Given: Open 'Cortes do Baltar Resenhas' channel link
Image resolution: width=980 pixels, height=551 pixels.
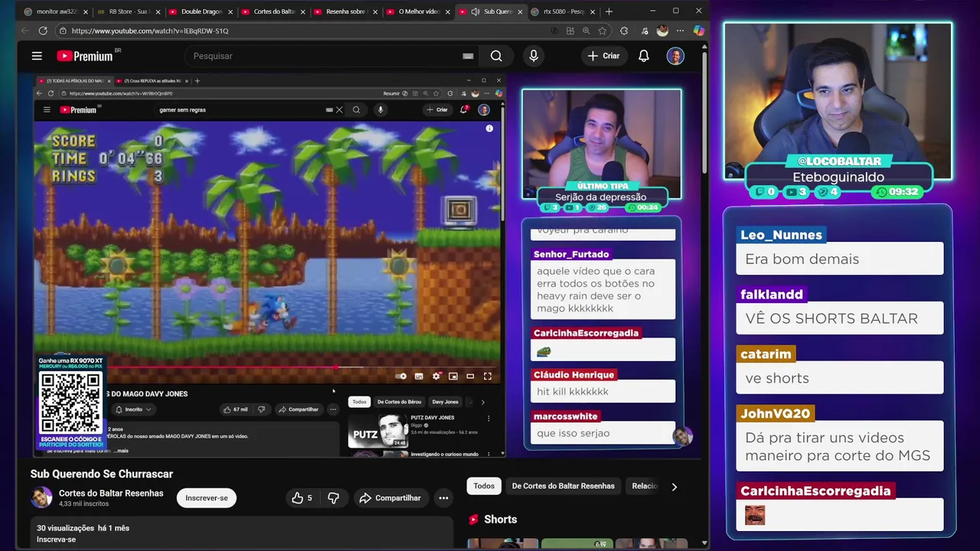Looking at the screenshot, I should pos(111,494).
